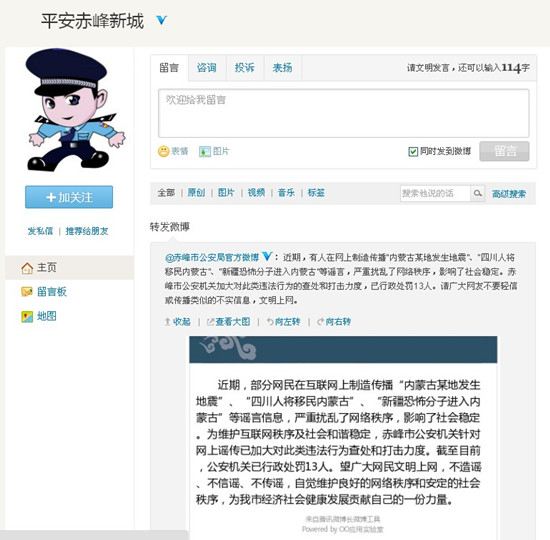
Task: Open 主页 home icon in sidebar
Action: pyautogui.click(x=27, y=268)
